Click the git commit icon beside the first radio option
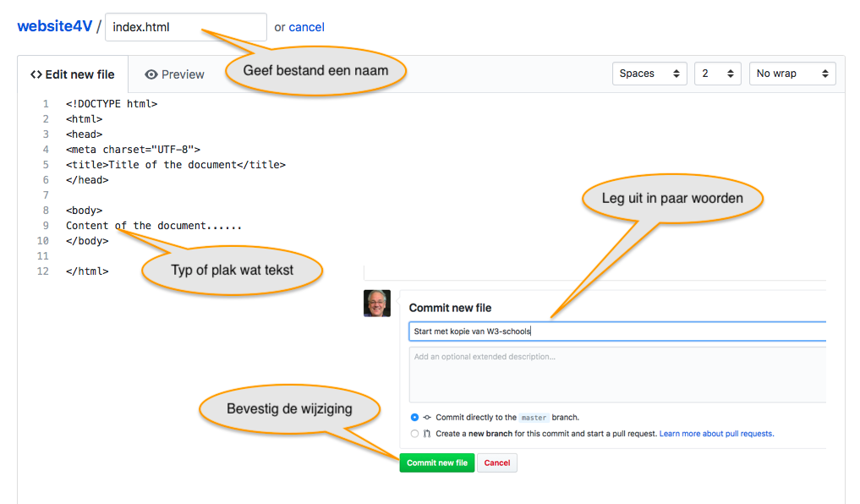Image resolution: width=860 pixels, height=504 pixels. pyautogui.click(x=427, y=417)
